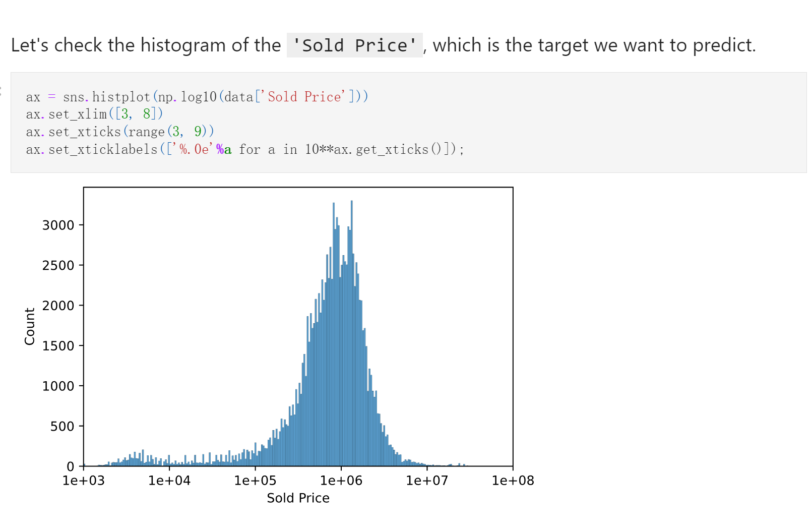Click the 1e+08 x-axis tick label
Image resolution: width=812 pixels, height=531 pixels.
(x=513, y=481)
